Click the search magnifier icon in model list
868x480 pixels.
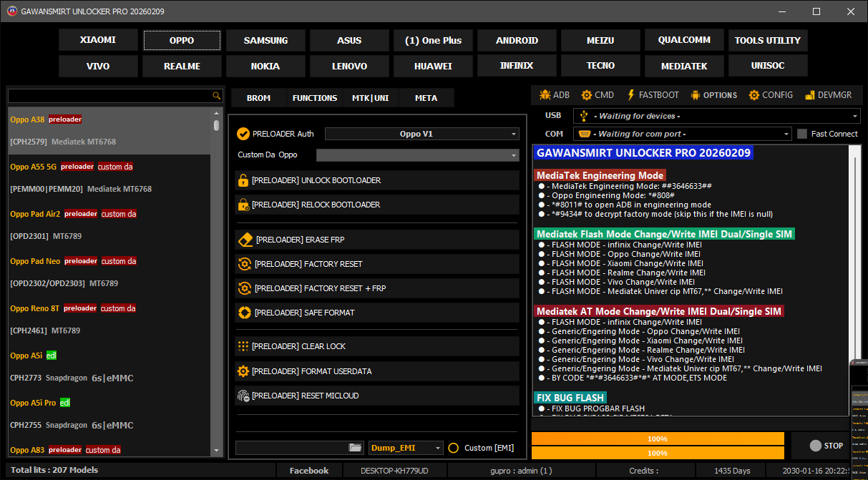[x=217, y=96]
